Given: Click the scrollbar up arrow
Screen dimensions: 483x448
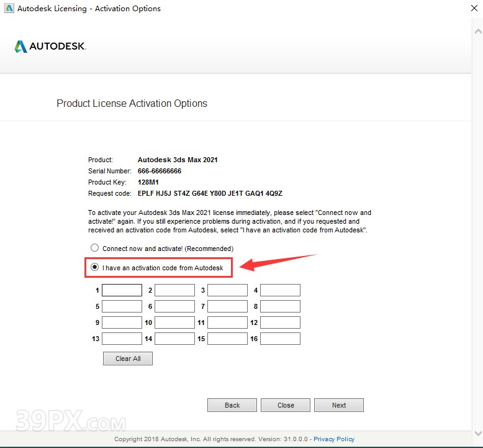Looking at the screenshot, I should pos(478,32).
